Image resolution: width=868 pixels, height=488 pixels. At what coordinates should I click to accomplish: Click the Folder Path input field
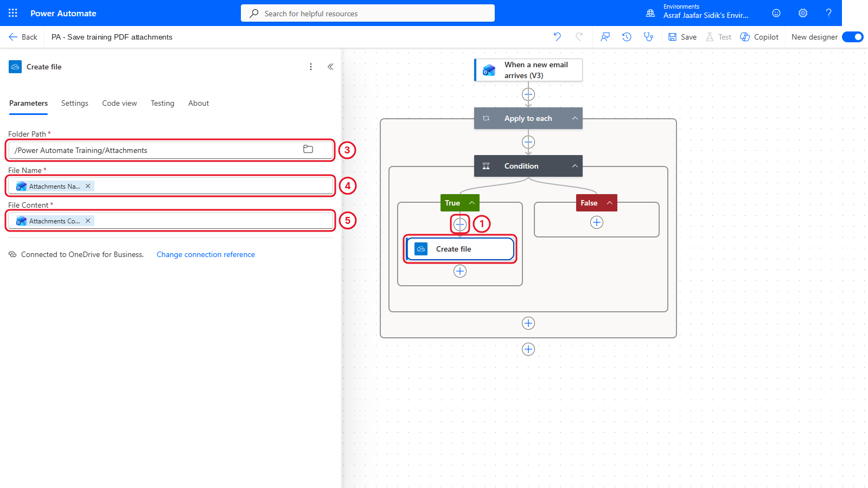click(170, 150)
